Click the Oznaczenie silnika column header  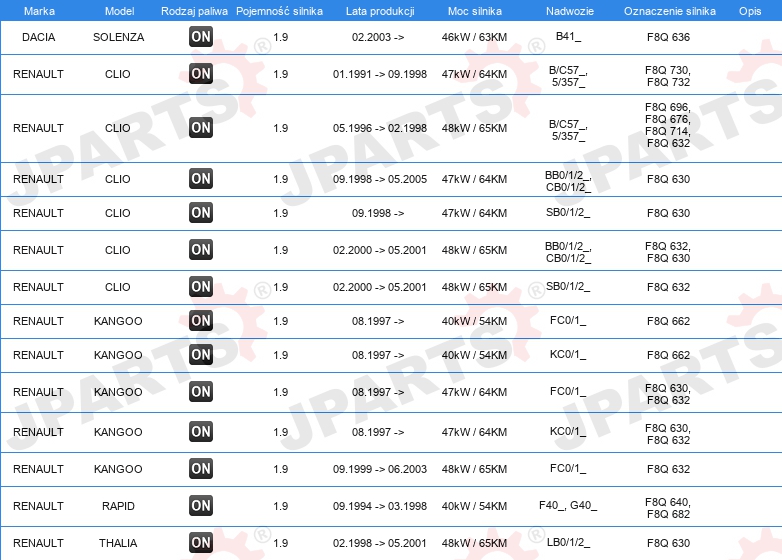tap(670, 11)
